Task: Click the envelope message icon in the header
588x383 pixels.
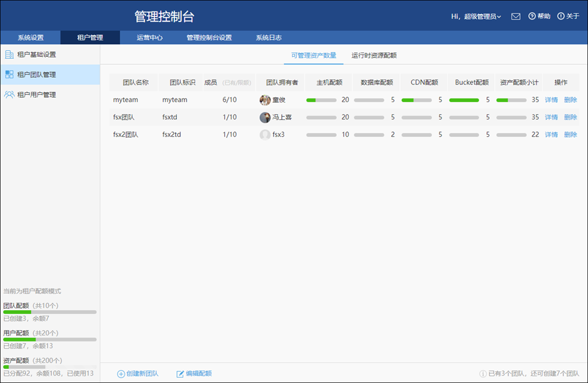Action: pos(516,16)
